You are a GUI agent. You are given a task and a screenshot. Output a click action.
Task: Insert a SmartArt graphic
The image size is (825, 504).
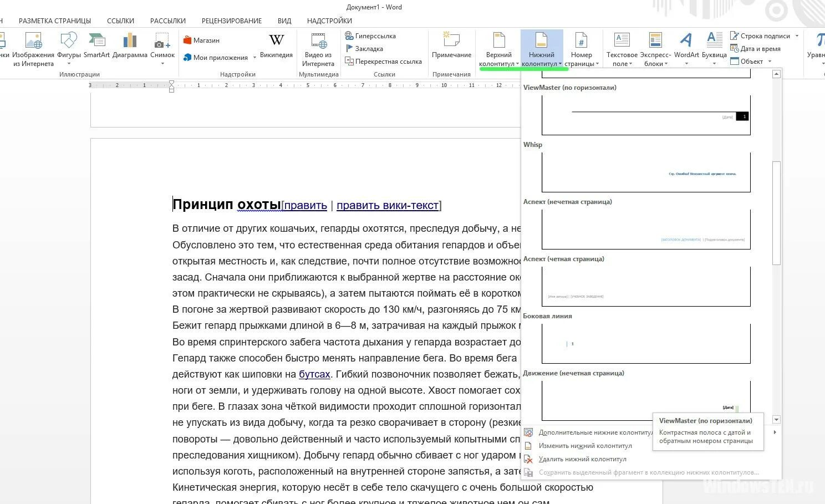click(97, 45)
